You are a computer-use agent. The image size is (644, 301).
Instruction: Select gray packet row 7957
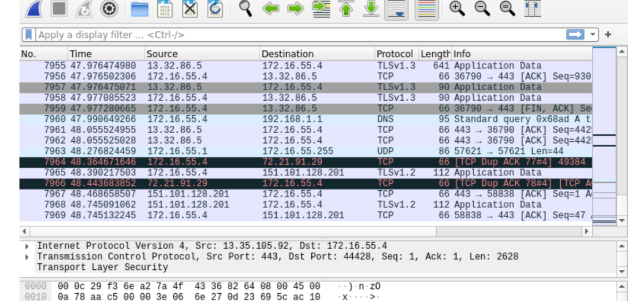point(306,87)
